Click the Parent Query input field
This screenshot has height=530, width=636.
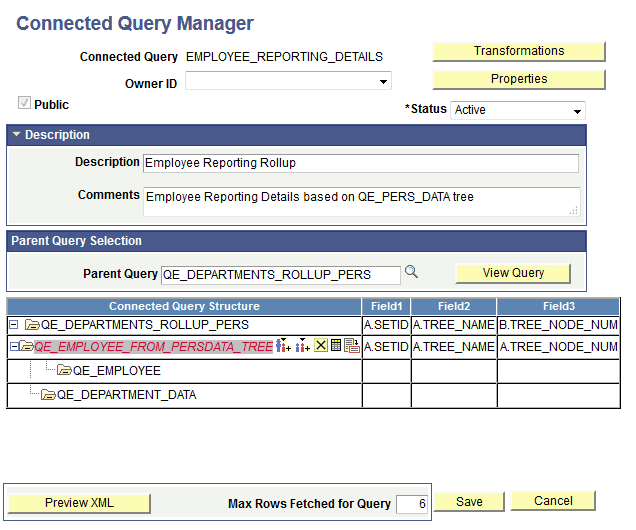pyautogui.click(x=281, y=275)
